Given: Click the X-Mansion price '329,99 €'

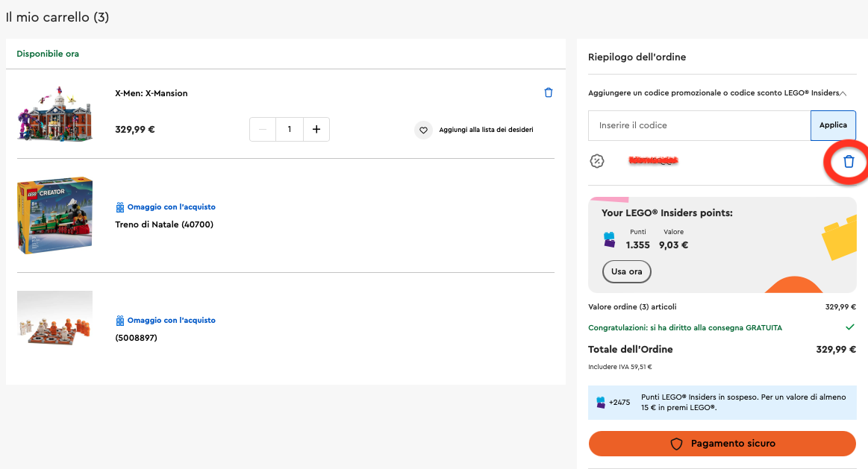Looking at the screenshot, I should coord(135,130).
